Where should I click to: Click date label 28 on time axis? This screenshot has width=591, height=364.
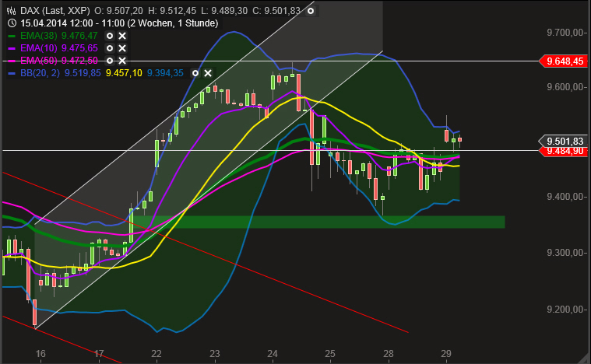pyautogui.click(x=389, y=354)
